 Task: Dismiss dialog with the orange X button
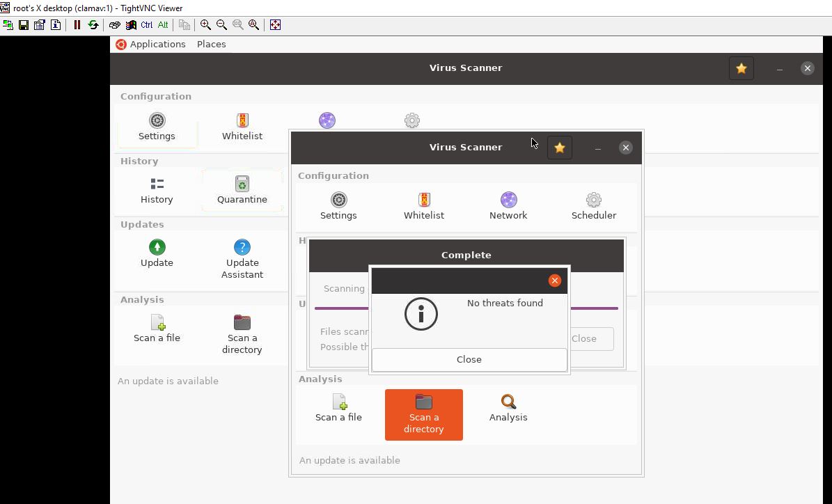554,281
